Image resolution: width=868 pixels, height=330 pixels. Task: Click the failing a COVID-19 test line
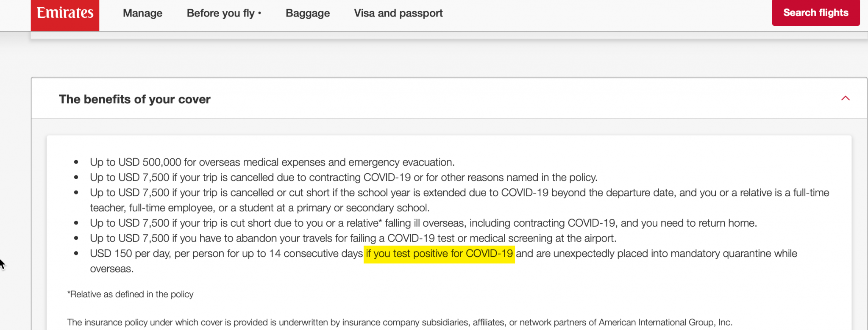[x=353, y=238]
